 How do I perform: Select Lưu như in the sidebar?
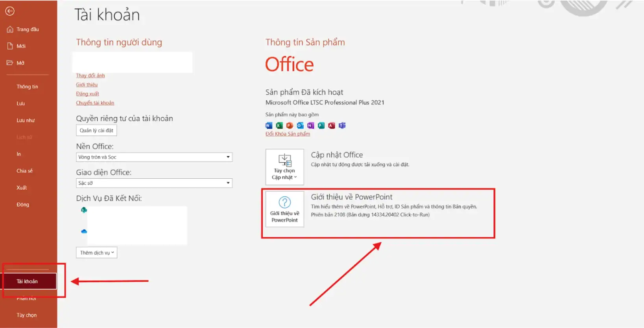(x=26, y=121)
